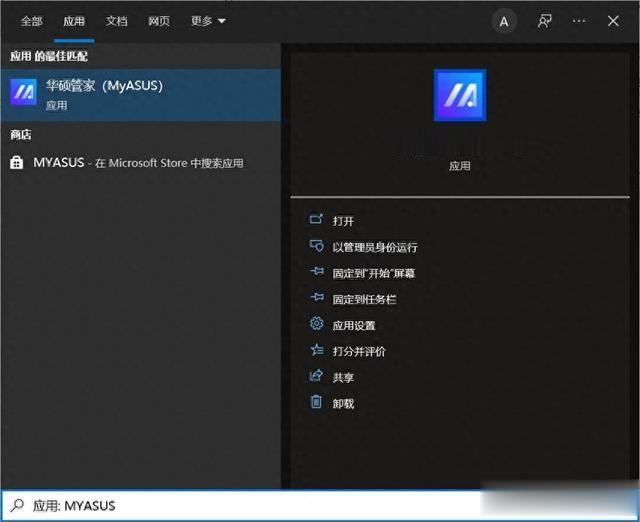Select the 应用 tab
The image size is (640, 522).
pos(74,21)
